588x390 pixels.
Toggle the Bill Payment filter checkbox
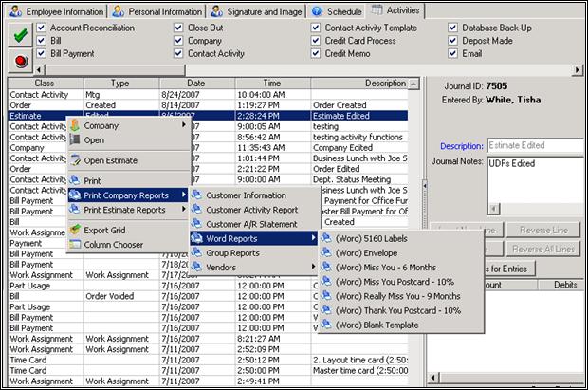point(41,53)
